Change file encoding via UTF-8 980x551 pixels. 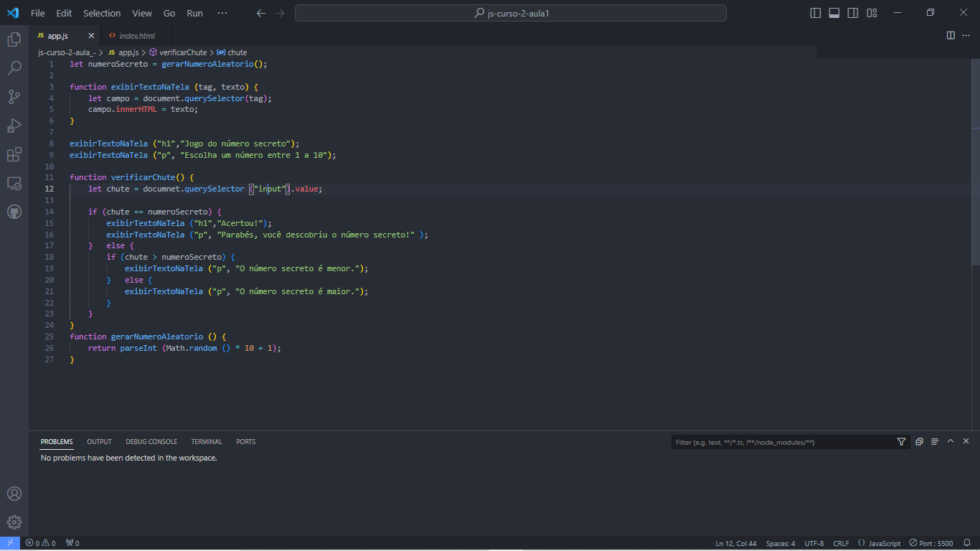tap(814, 543)
